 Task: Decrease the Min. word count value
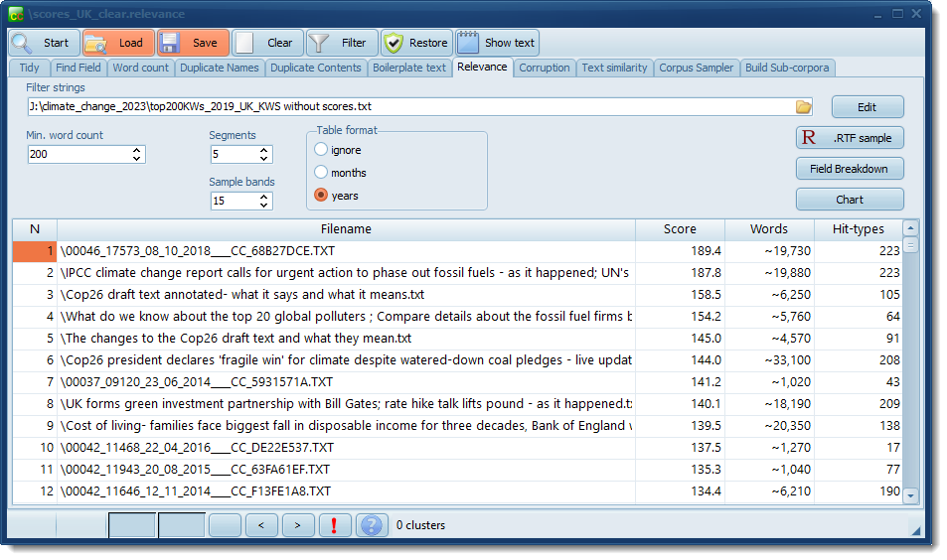[x=137, y=158]
